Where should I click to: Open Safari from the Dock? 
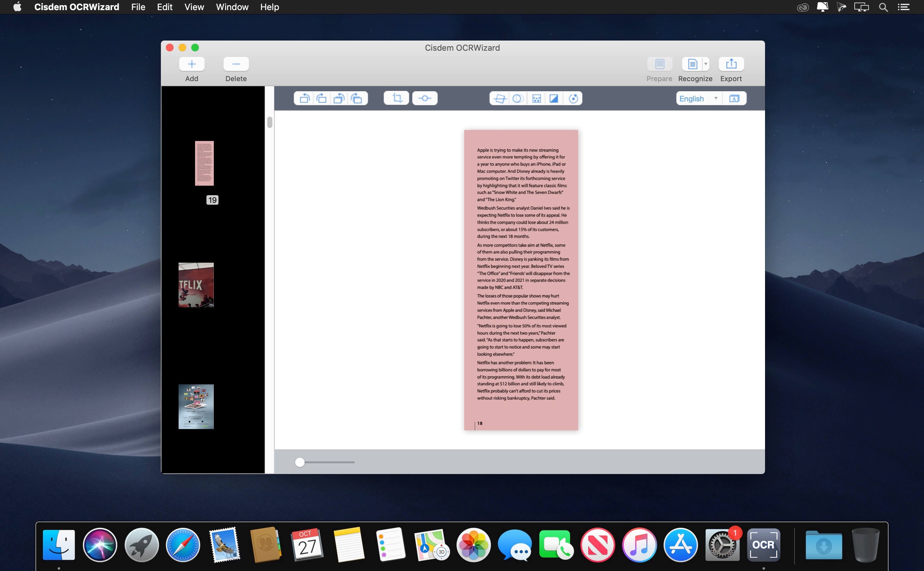tap(183, 545)
